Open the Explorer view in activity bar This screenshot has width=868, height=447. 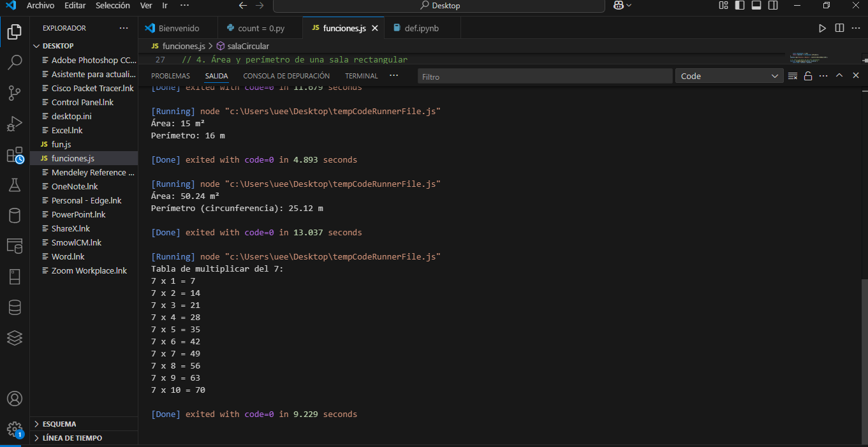14,31
